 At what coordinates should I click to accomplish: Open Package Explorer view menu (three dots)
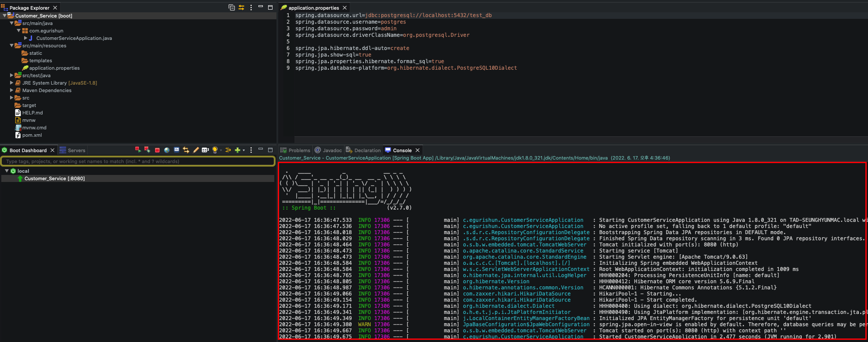[x=251, y=7]
